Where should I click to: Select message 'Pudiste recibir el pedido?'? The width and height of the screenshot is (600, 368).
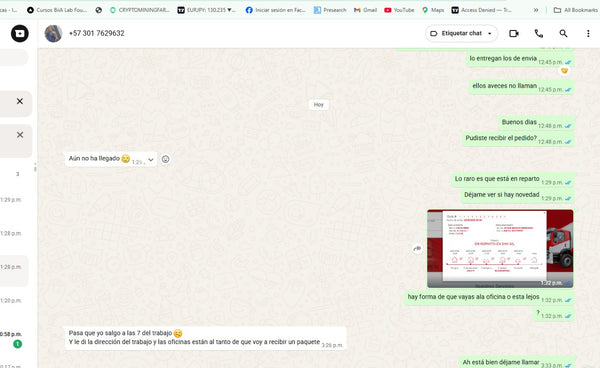518,139
